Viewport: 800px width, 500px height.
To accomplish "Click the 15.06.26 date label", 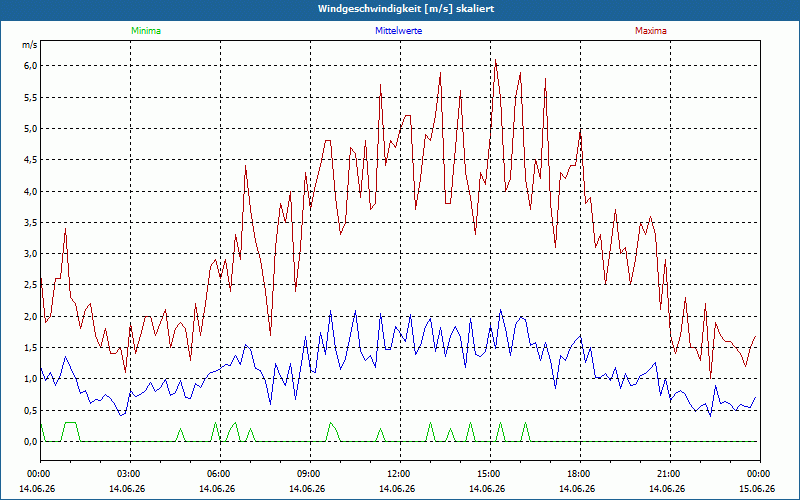I will 757,488.
